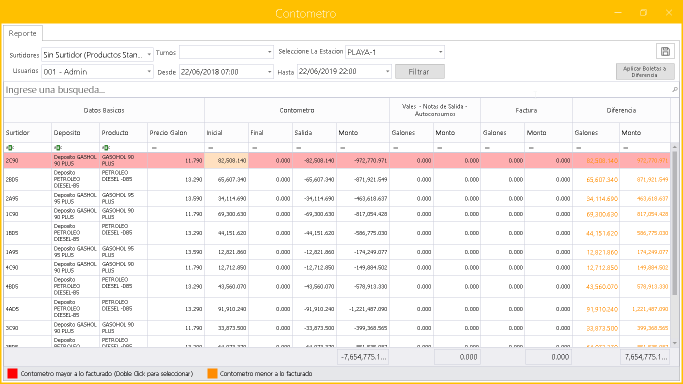Click the magnifier icon in the search bar
This screenshot has height=384, width=683.
click(675, 90)
